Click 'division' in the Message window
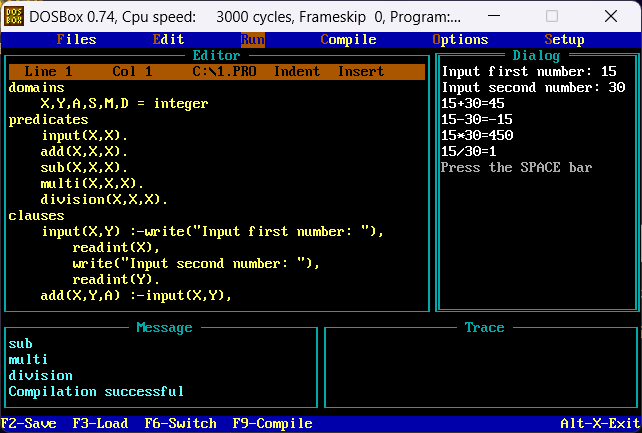Viewport: 642px width, 433px height. [x=41, y=376]
